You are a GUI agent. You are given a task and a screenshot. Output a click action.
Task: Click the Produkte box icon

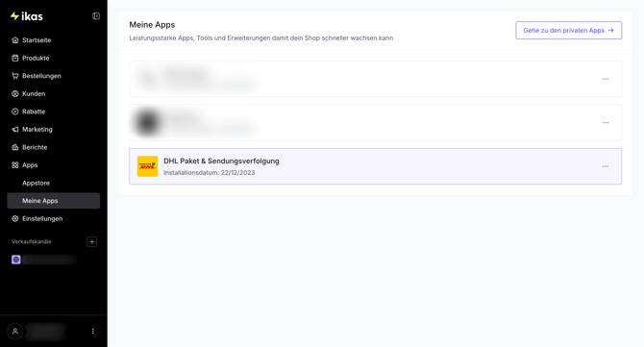[15, 58]
